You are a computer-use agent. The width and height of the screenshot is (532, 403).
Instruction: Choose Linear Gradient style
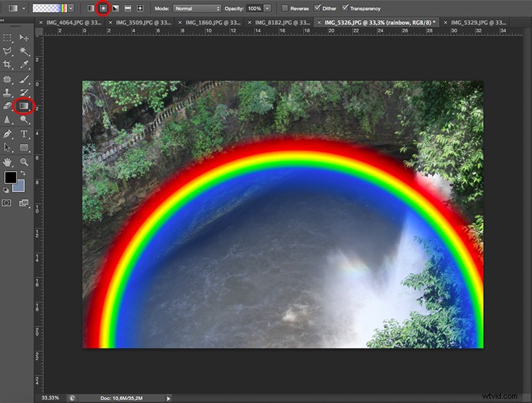coord(91,8)
